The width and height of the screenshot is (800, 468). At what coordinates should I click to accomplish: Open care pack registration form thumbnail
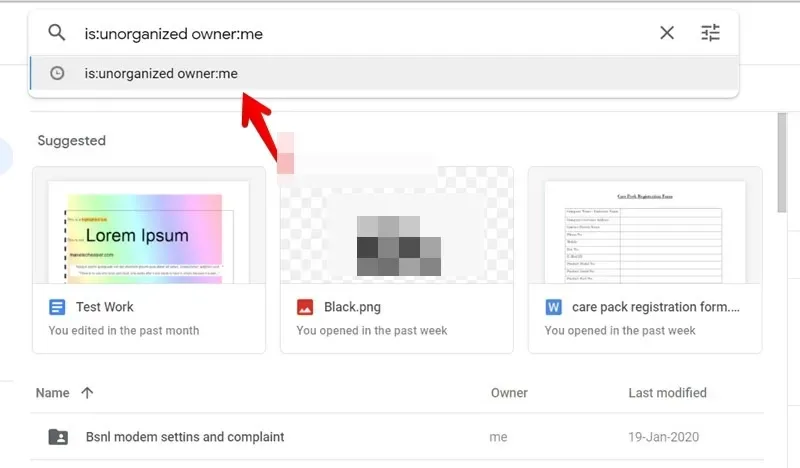(645, 226)
